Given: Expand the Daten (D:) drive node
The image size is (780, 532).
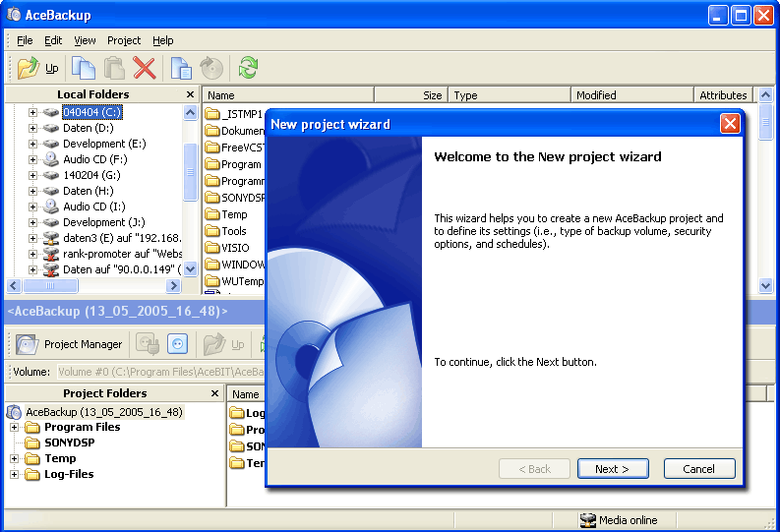Looking at the screenshot, I should [32, 128].
